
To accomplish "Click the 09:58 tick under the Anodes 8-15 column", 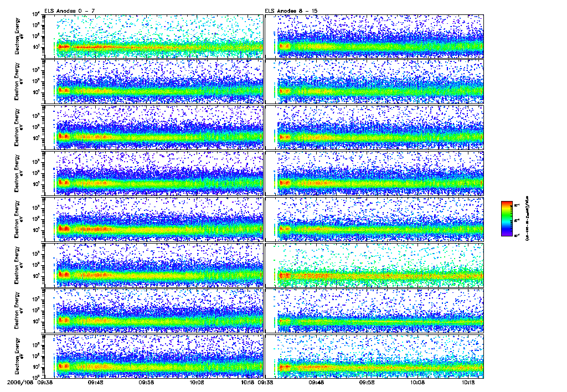I will pos(367,382).
